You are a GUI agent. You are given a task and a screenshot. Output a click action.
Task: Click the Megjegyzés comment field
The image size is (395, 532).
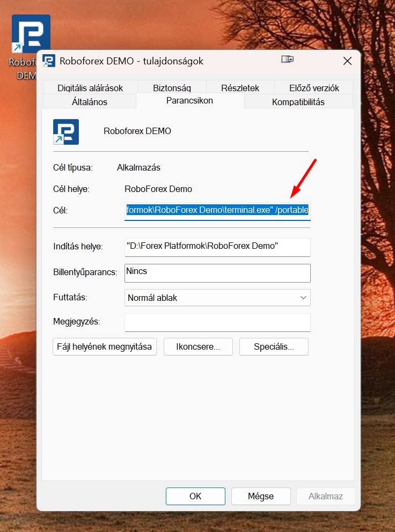tap(217, 322)
